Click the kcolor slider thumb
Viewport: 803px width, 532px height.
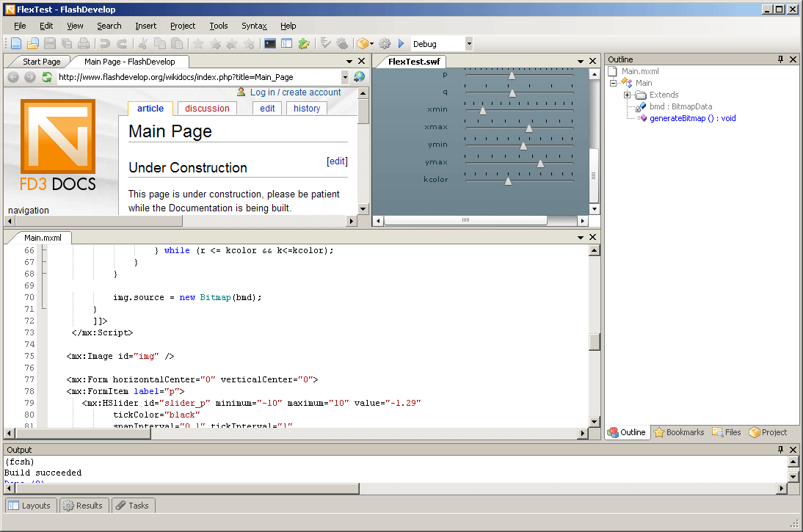tap(508, 181)
